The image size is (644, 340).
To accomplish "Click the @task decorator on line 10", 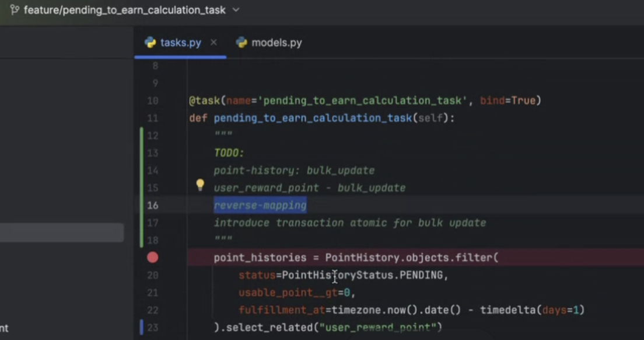I will coord(203,100).
